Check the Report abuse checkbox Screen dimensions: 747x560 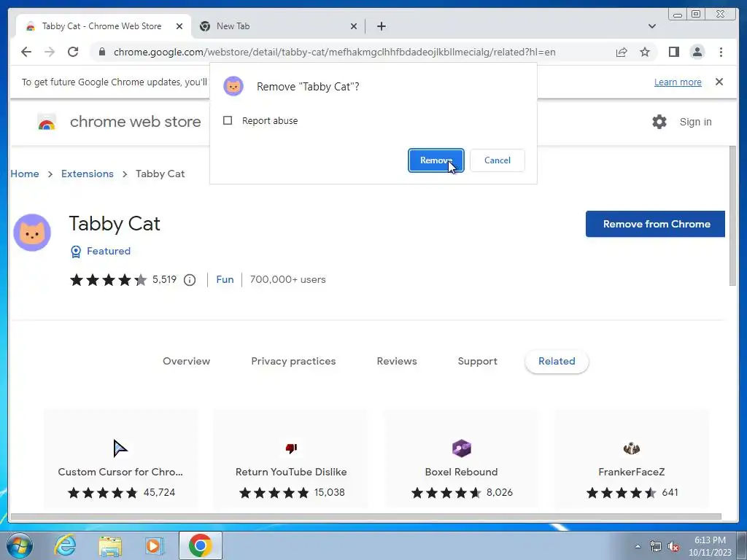pos(228,120)
